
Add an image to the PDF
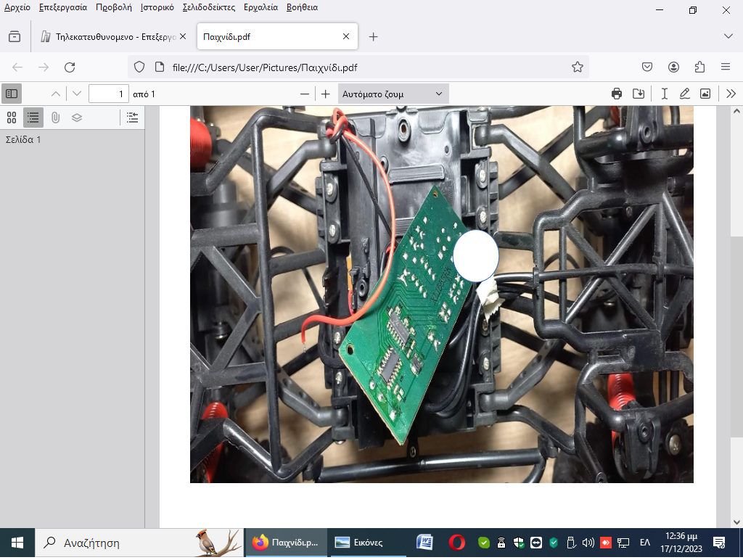pos(705,94)
